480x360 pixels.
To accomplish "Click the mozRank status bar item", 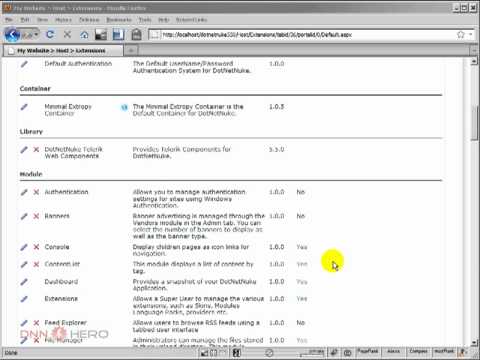I will coord(444,351).
